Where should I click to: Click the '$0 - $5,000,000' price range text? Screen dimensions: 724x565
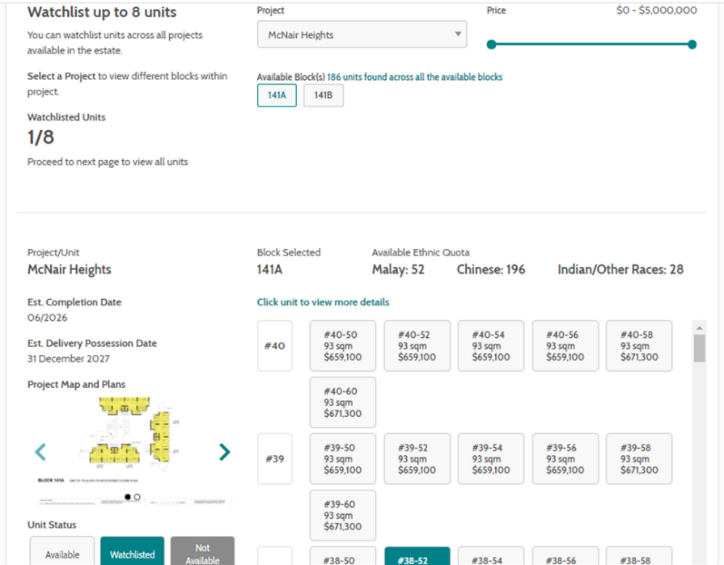[657, 10]
